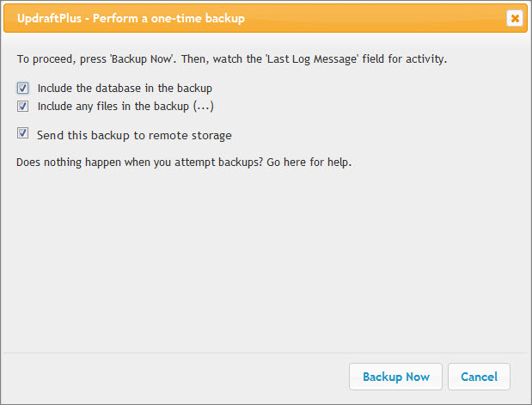Viewport: 532px width, 405px height.
Task: Click the separator line above the buttons
Action: pyautogui.click(x=258, y=353)
